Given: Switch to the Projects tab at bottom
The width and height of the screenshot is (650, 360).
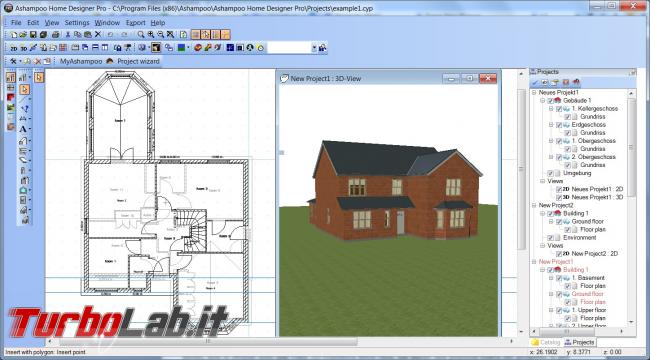Looking at the screenshot, I should coord(580,343).
